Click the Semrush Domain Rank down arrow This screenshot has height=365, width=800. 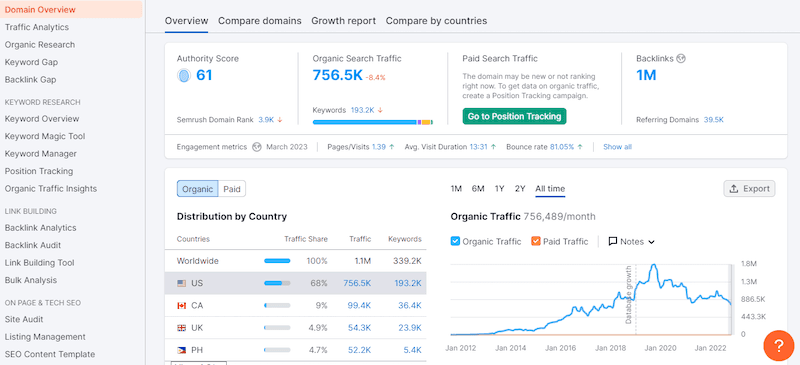coord(280,120)
